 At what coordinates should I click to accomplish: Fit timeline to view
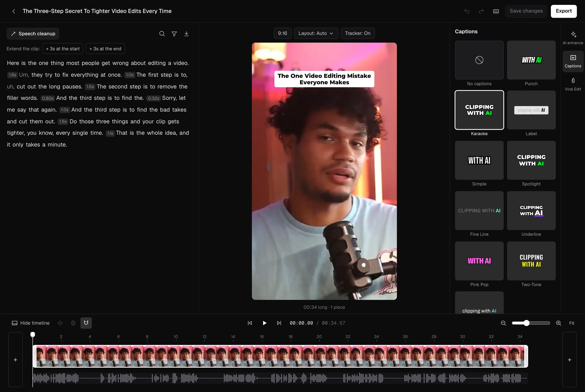click(572, 323)
